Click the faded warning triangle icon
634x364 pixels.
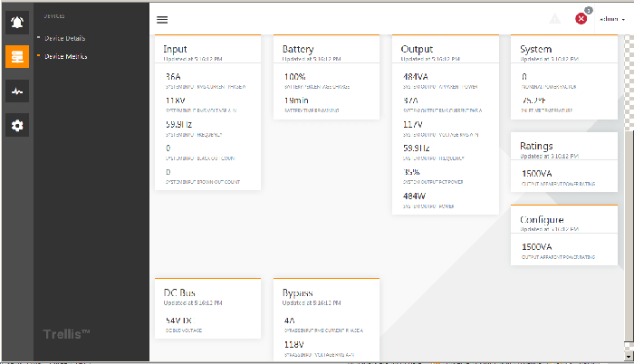555,19
